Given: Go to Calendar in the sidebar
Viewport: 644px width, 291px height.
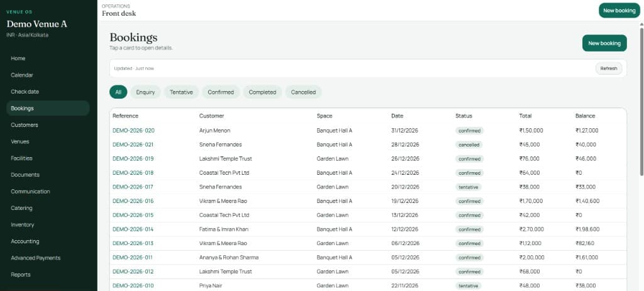Looking at the screenshot, I should 48,75.
